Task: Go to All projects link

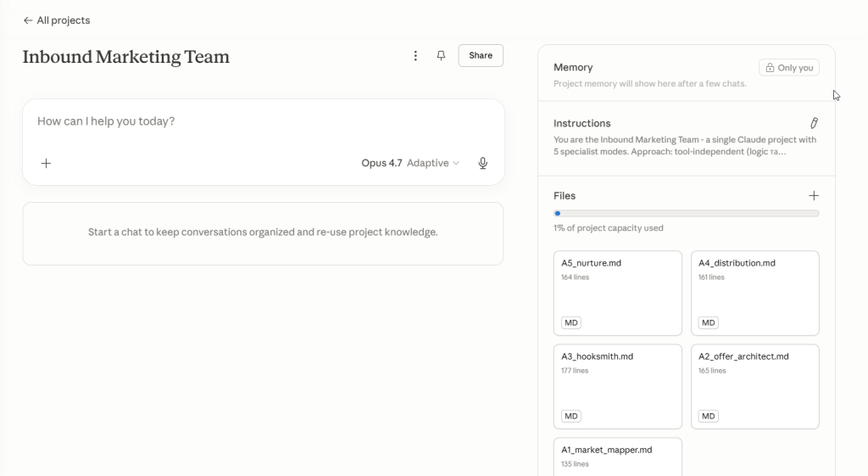Action: (63, 20)
